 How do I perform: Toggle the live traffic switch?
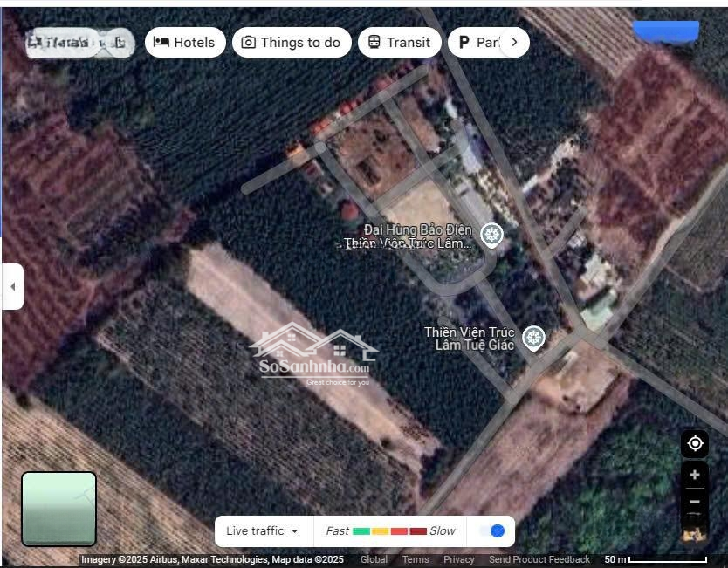pos(492,530)
